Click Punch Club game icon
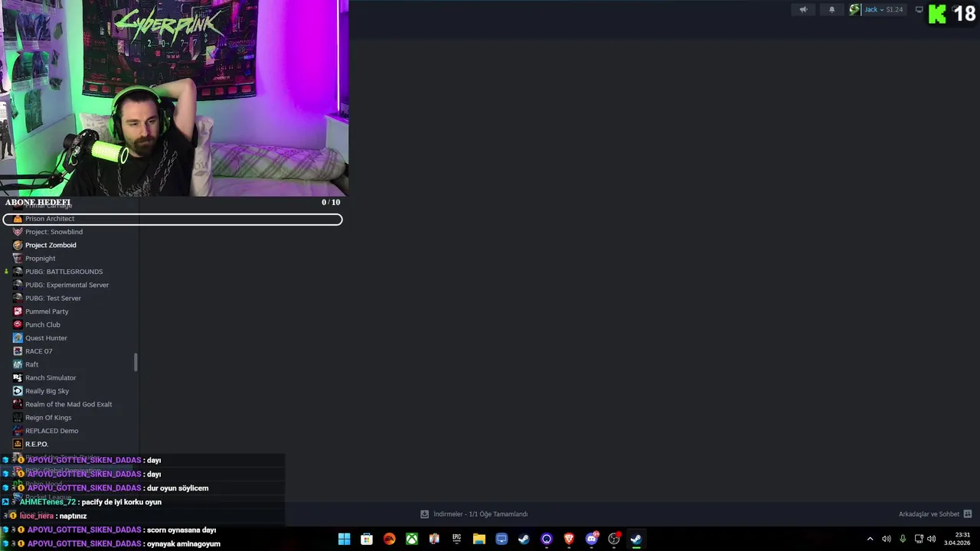 click(x=18, y=324)
